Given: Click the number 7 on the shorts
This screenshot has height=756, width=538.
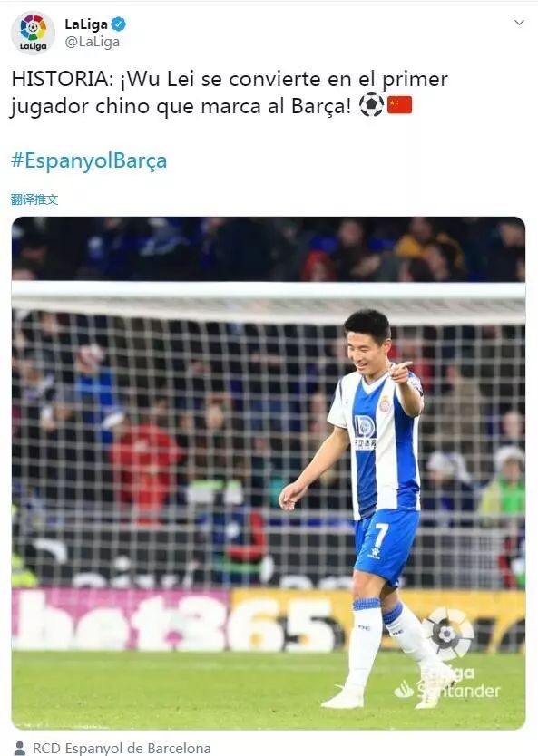Looking at the screenshot, I should [x=381, y=534].
